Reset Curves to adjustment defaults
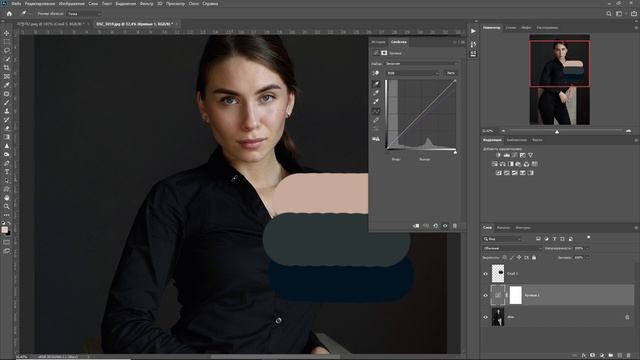640x360 pixels. coord(436,226)
